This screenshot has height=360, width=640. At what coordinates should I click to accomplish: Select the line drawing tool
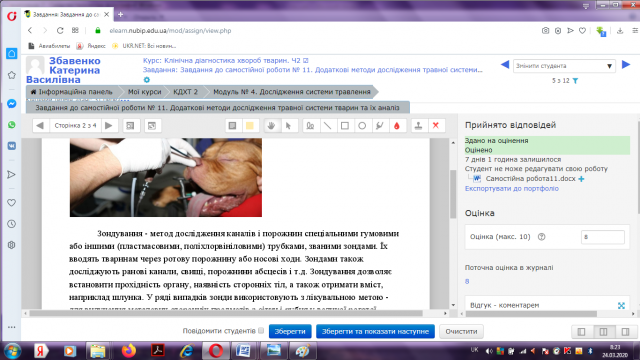pyautogui.click(x=327, y=126)
